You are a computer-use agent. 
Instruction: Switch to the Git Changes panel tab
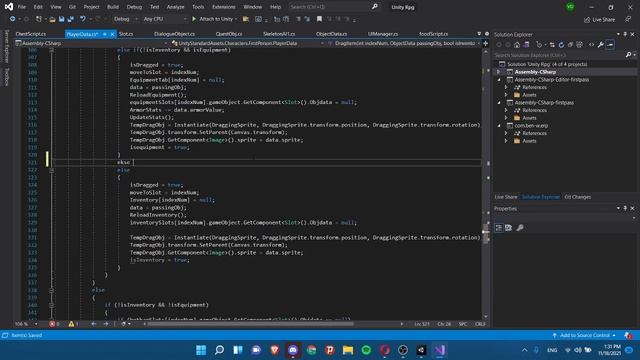tap(578, 197)
